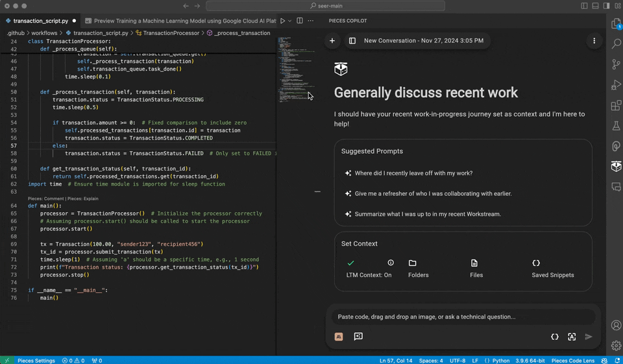Viewport: 623px width, 364px height.
Task: Open the Customize Layout button
Action: pos(617,6)
